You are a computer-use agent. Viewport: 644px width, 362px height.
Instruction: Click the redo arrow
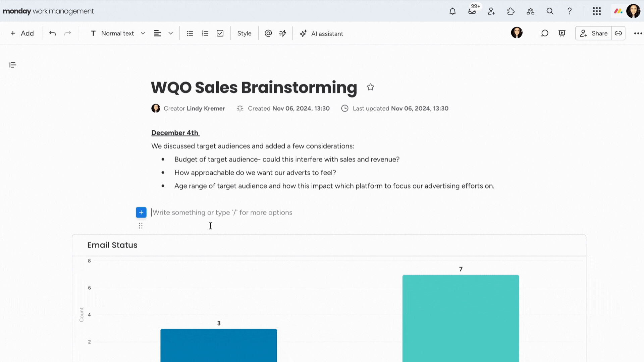click(67, 33)
